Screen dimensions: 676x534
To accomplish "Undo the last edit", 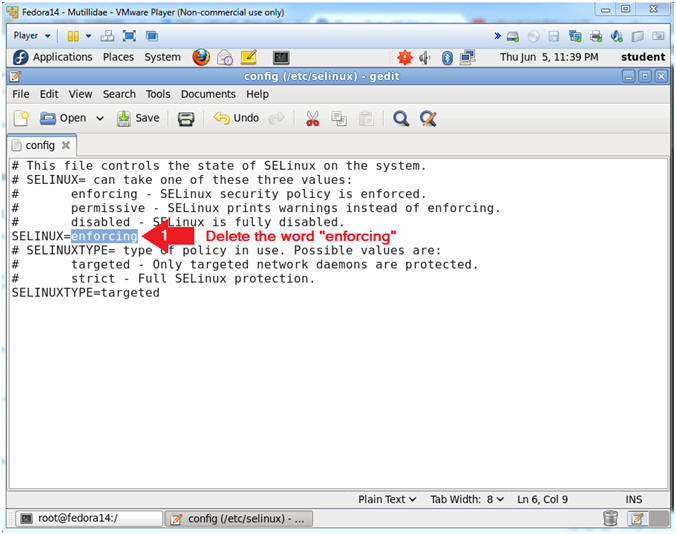I will (236, 118).
